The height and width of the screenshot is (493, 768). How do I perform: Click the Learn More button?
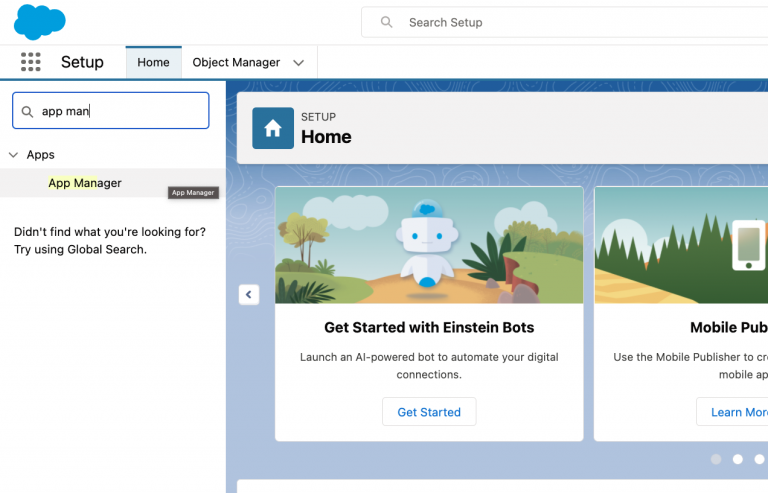pos(732,412)
